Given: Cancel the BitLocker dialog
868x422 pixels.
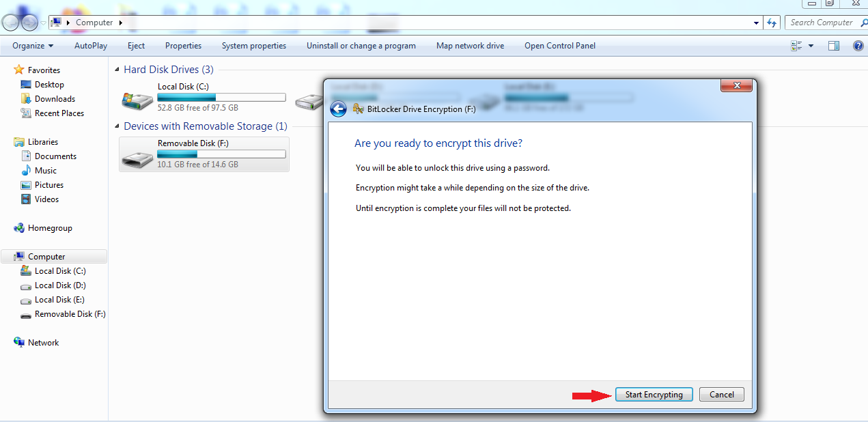Looking at the screenshot, I should 721,395.
